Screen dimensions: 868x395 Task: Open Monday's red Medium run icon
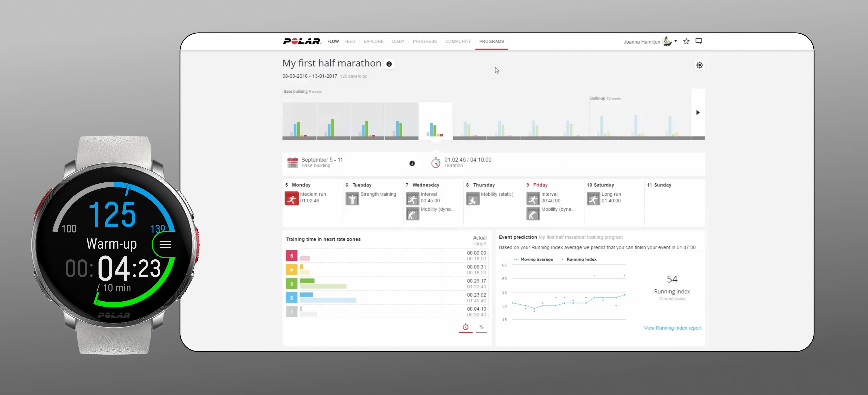coord(292,198)
